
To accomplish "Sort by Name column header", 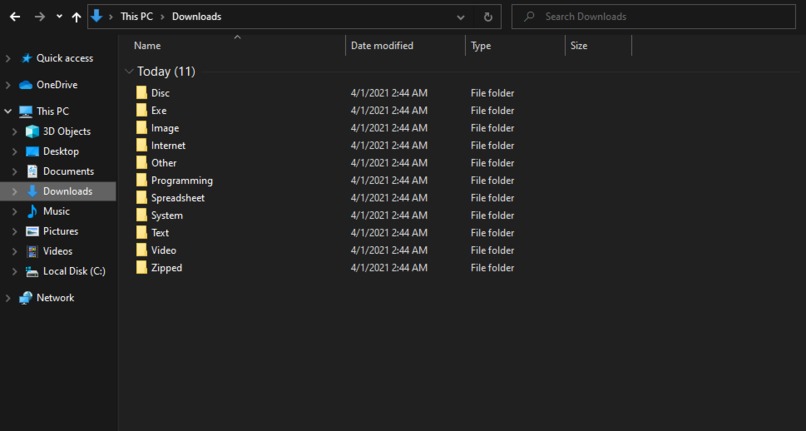I will pos(147,46).
